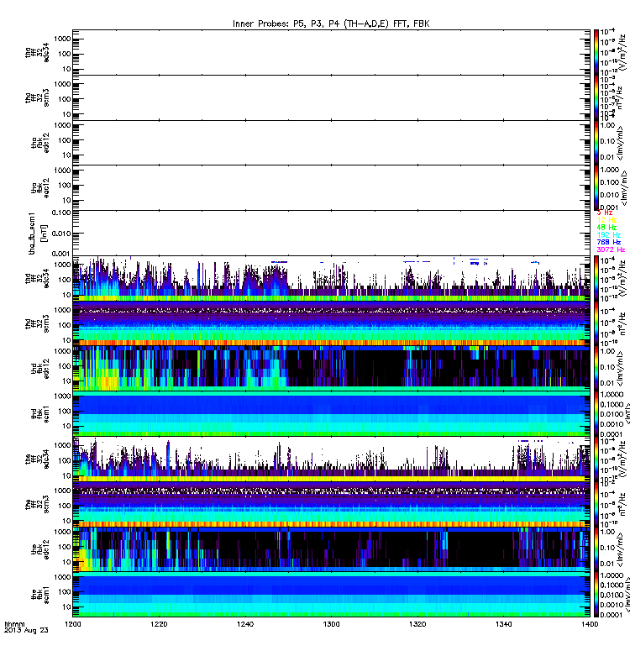Click the 'tha fff 32 edc34' panel label
Screen dimensions: 630x672
click(x=37, y=52)
